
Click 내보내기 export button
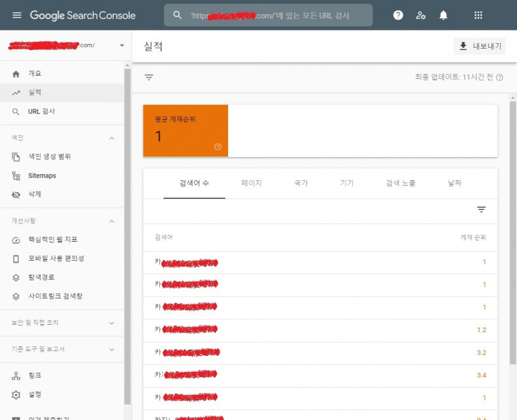tap(480, 46)
